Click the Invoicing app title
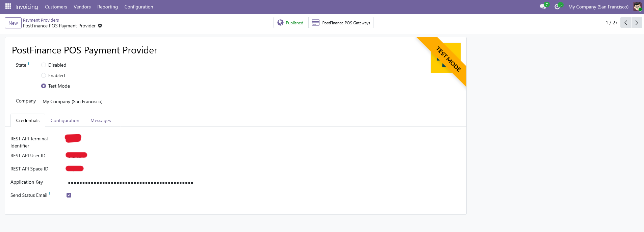 point(27,7)
